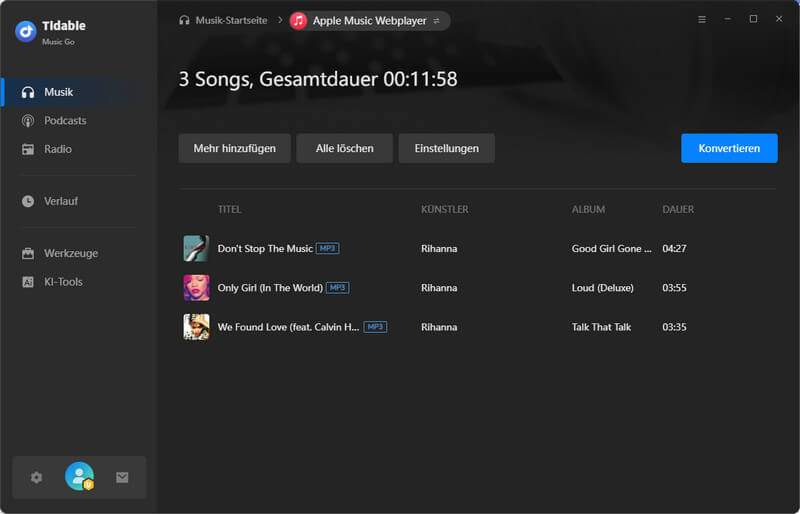Viewport: 800px width, 514px height.
Task: Click the Don't Stop The Music album cover
Action: point(196,249)
